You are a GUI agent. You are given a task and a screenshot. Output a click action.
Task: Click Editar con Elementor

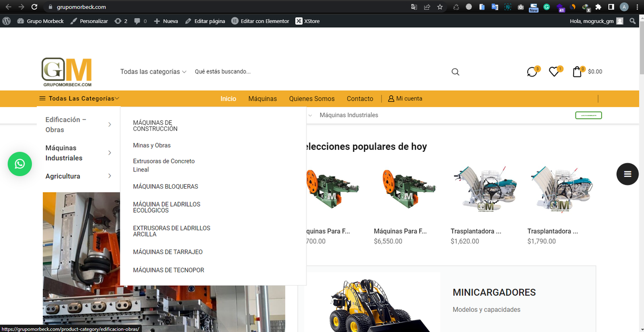pyautogui.click(x=260, y=21)
